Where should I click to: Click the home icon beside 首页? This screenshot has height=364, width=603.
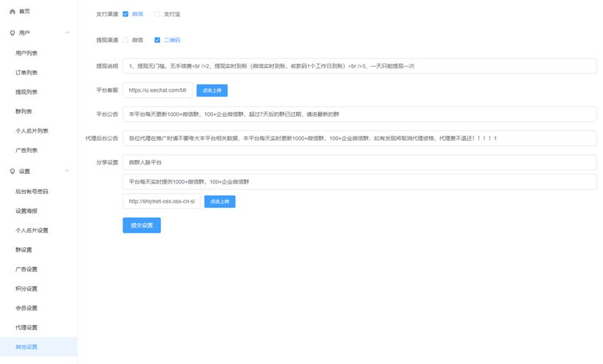[x=12, y=12]
